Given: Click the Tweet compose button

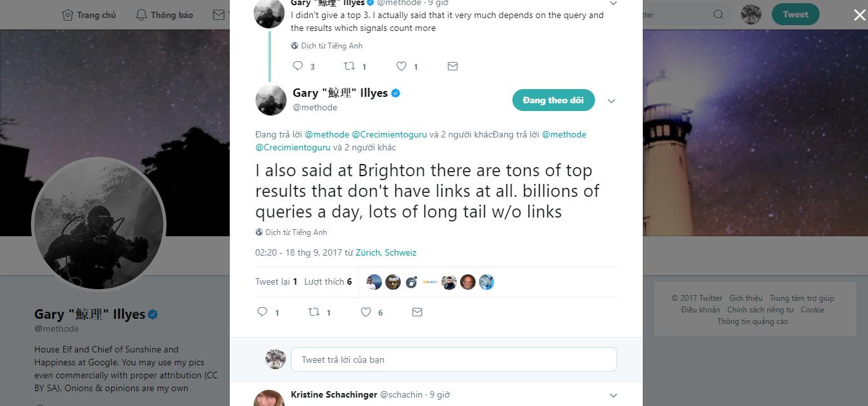Looking at the screenshot, I should click(795, 14).
